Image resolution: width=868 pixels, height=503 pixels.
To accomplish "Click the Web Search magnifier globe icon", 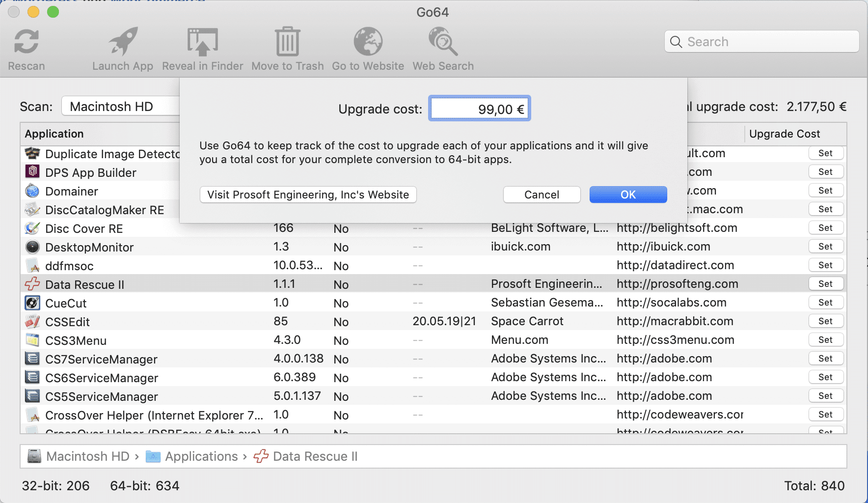I will point(443,41).
